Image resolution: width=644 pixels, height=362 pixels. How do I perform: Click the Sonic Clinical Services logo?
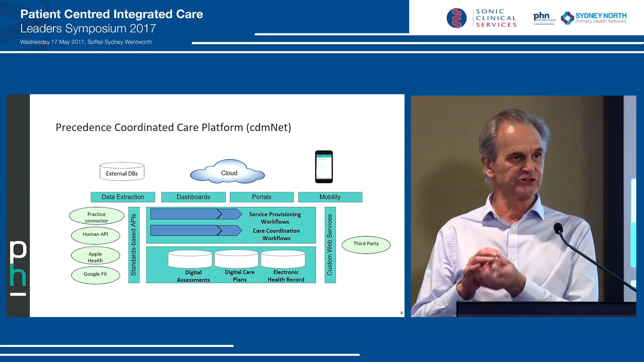(x=482, y=17)
